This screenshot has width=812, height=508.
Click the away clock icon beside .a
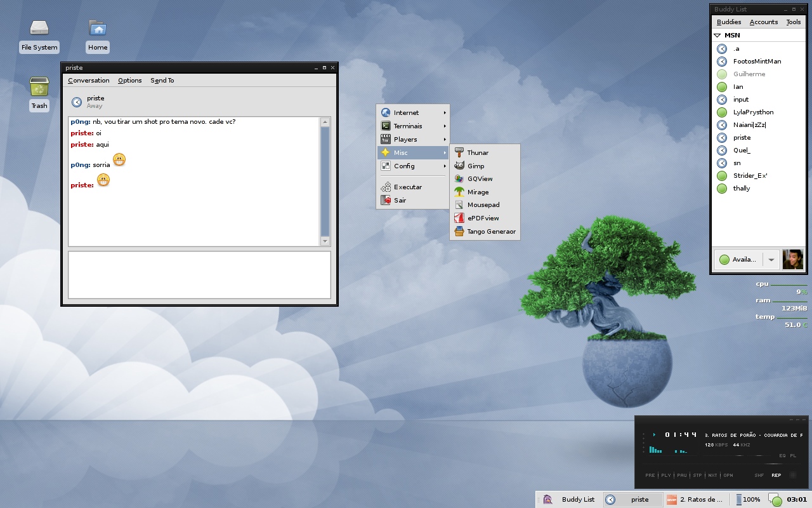[x=722, y=49]
